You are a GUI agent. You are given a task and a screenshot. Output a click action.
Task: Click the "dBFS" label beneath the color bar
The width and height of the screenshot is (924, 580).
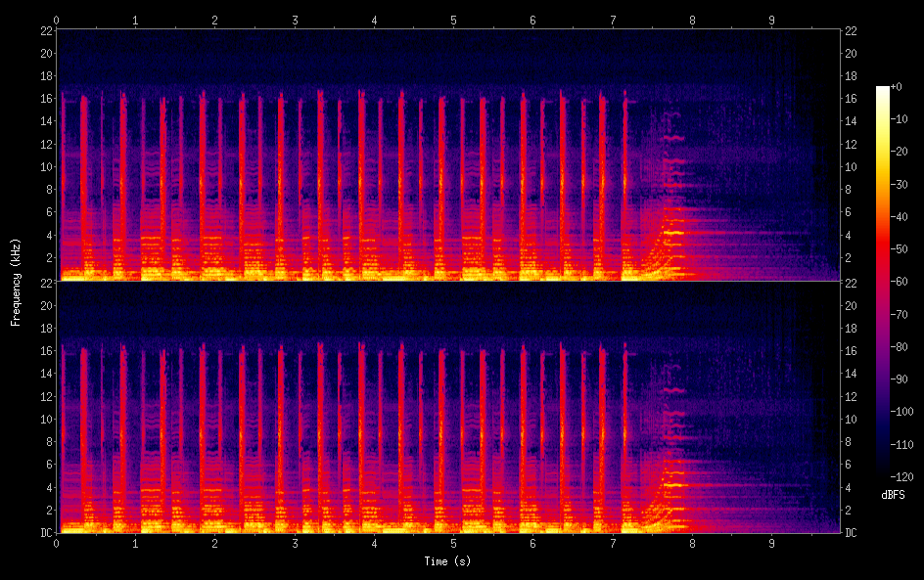coord(893,496)
